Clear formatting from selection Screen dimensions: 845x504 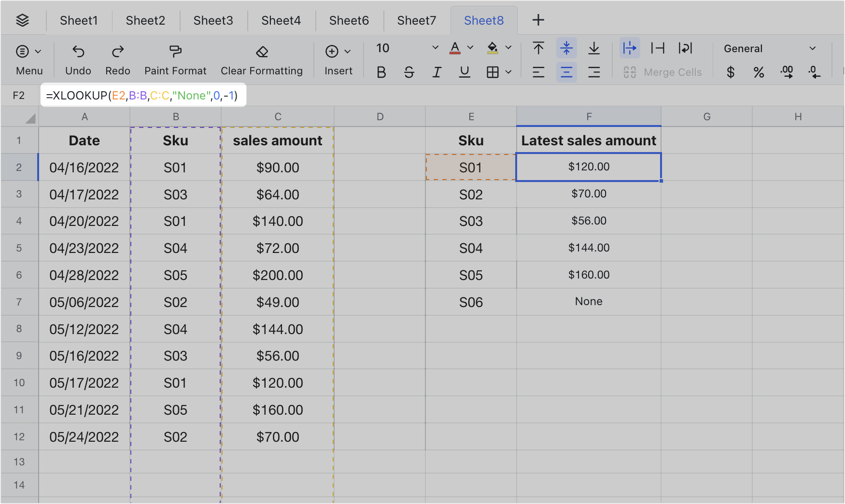click(262, 59)
